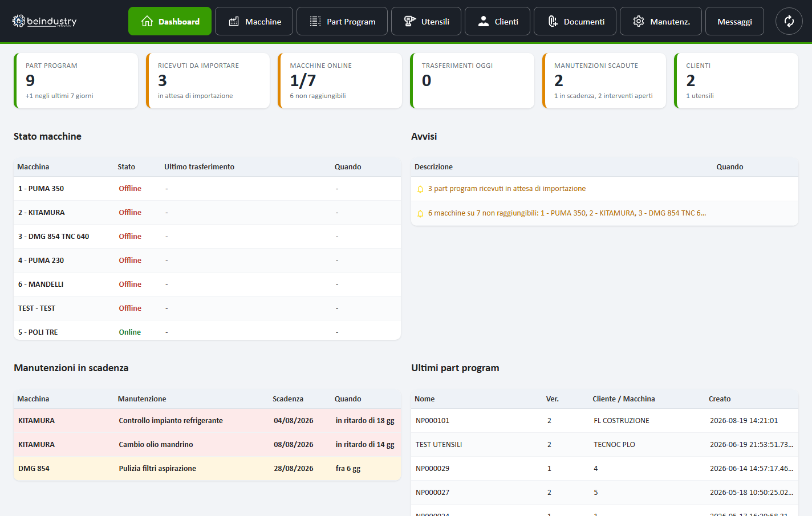The height and width of the screenshot is (516, 812).
Task: Select Pulizia filtri aspirazione maintenance
Action: (x=207, y=468)
